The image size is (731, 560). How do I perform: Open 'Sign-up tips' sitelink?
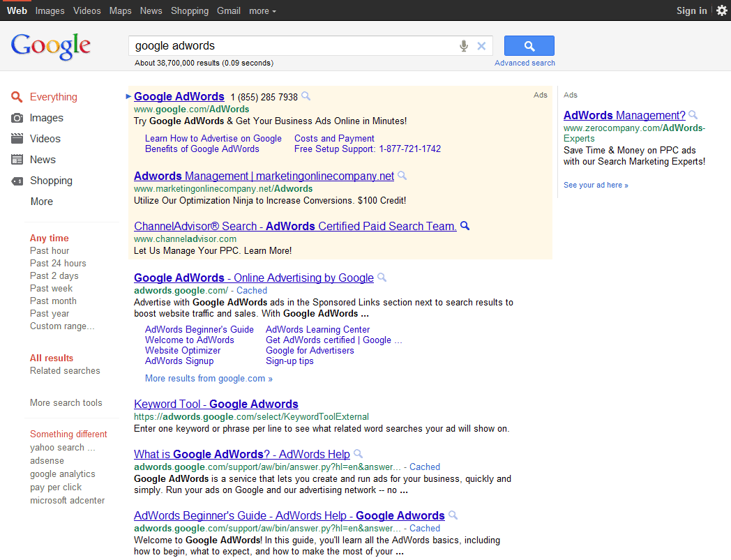[289, 361]
